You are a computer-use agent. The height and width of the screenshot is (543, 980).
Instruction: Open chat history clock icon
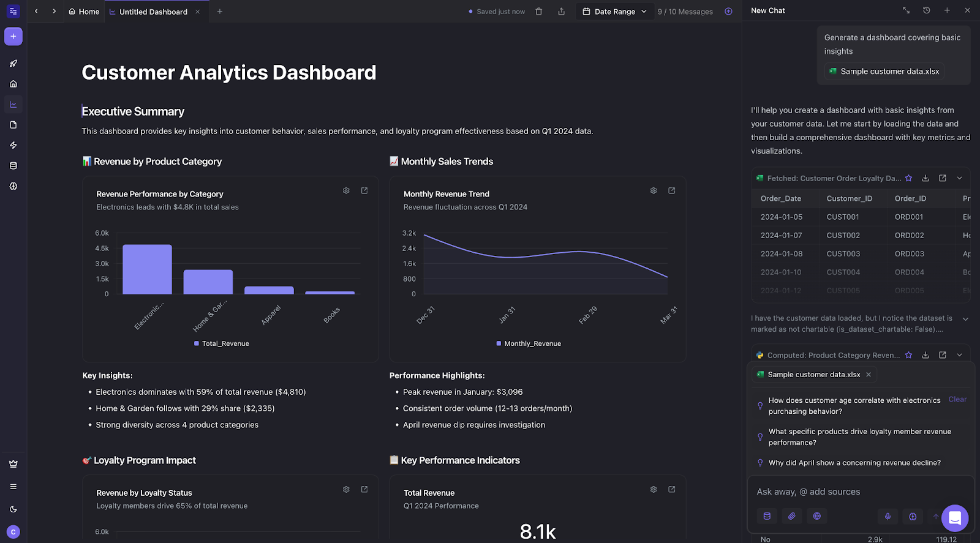point(927,10)
